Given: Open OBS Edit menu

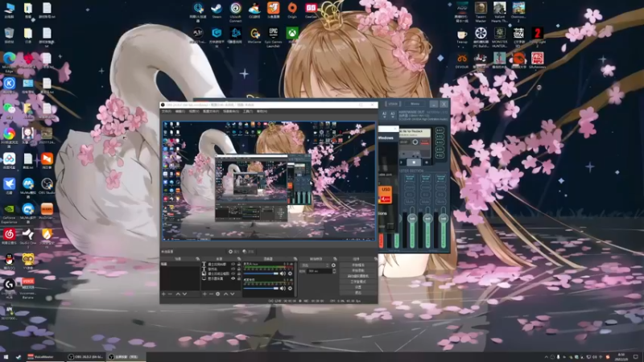Looking at the screenshot, I should [x=180, y=111].
